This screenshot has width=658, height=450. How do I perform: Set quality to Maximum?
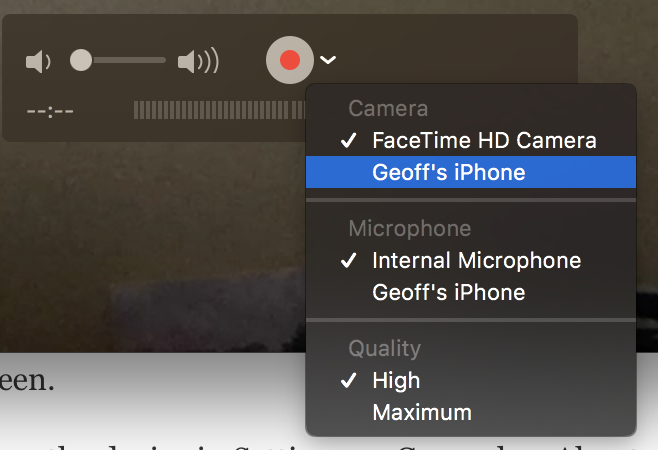point(471,412)
